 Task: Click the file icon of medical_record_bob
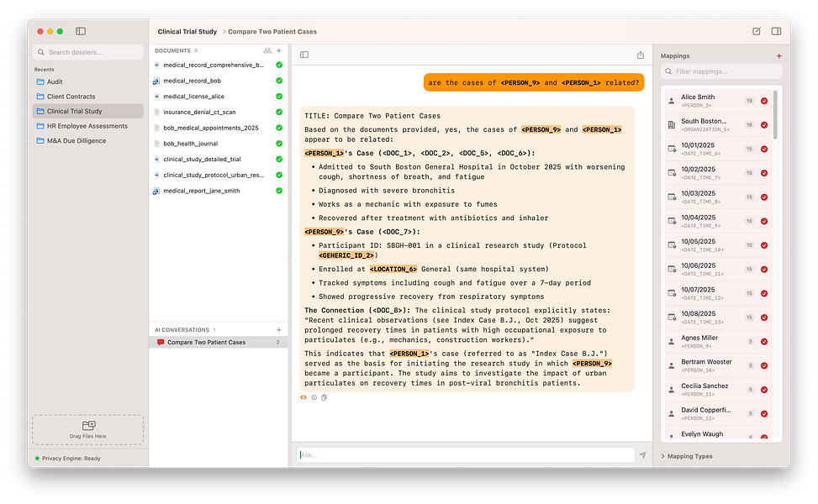click(x=156, y=81)
